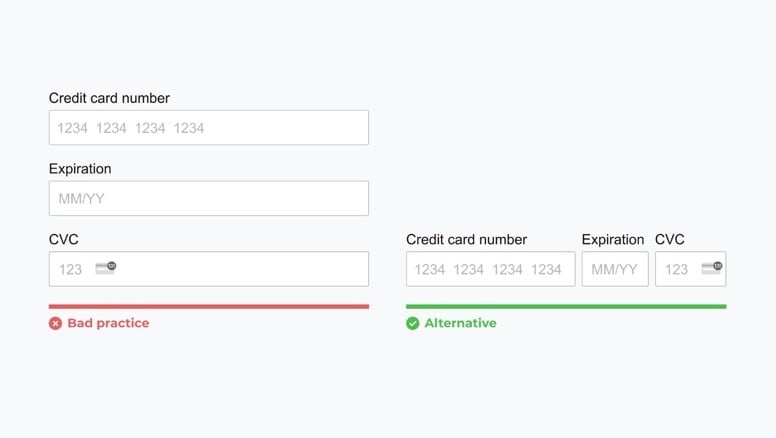Click the left Credit card number label
This screenshot has width=776, height=438.
click(109, 98)
